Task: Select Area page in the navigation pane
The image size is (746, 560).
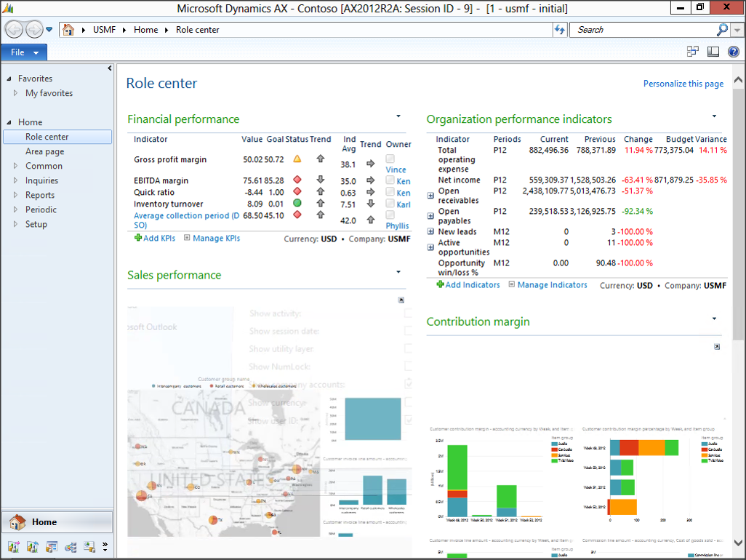Action: pyautogui.click(x=44, y=151)
